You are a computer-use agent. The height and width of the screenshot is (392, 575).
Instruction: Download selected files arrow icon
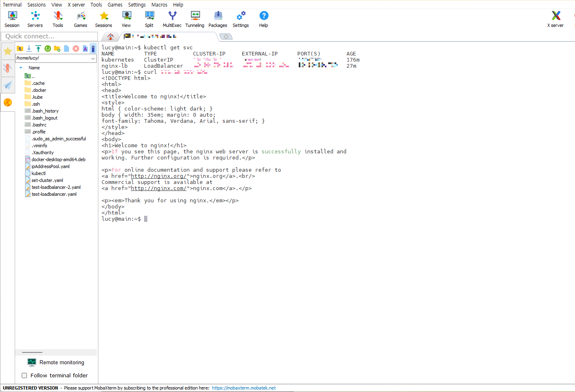(x=29, y=49)
